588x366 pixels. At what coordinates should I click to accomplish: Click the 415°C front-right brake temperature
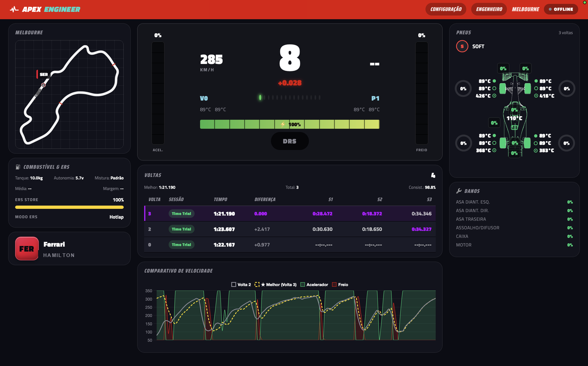pos(547,96)
